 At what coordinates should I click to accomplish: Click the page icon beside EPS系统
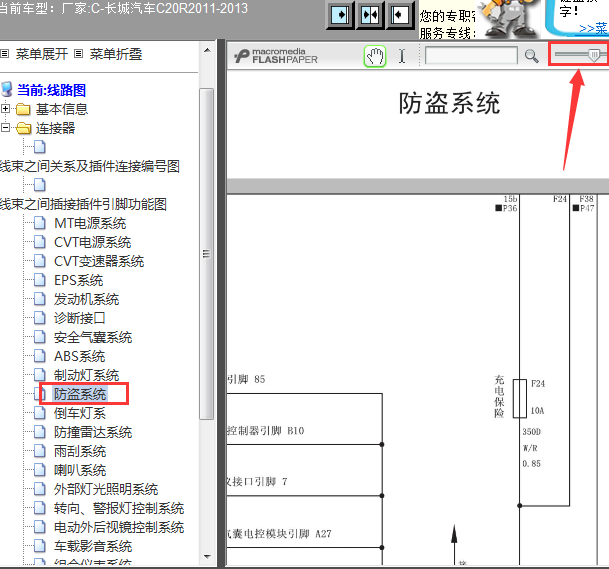click(x=39, y=280)
